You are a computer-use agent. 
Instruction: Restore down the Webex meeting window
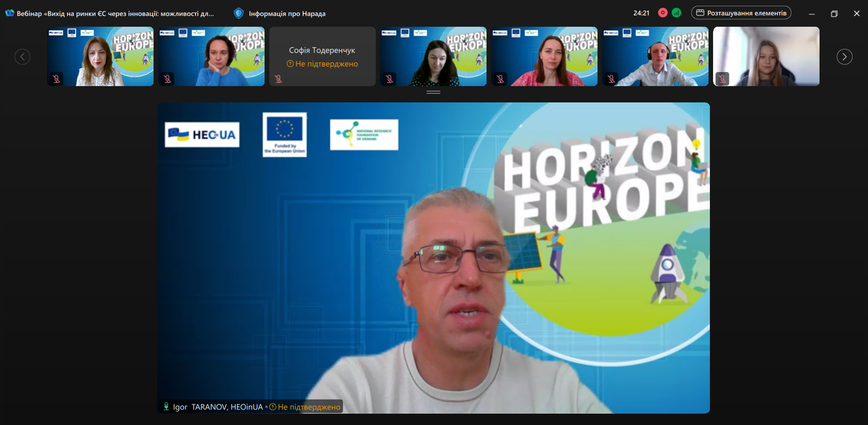pyautogui.click(x=834, y=14)
